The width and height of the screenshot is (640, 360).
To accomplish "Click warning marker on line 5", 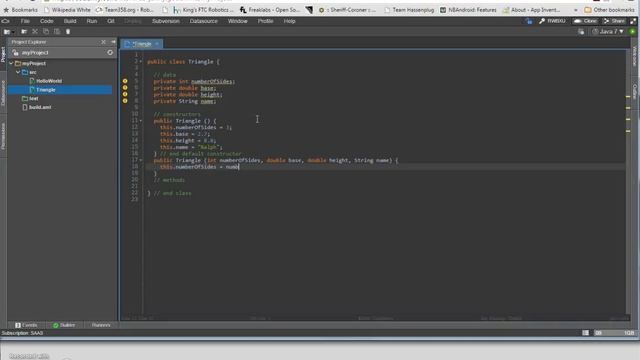I will click(125, 81).
